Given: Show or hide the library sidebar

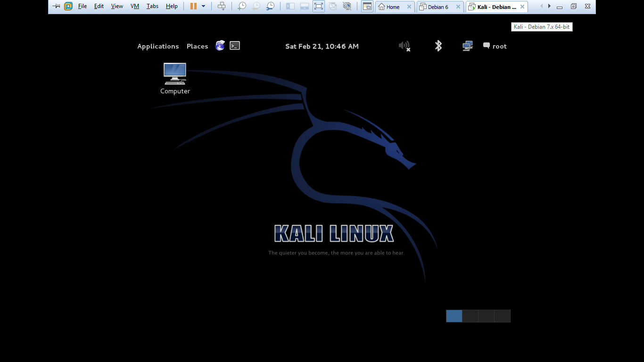Looking at the screenshot, I should pos(290,7).
